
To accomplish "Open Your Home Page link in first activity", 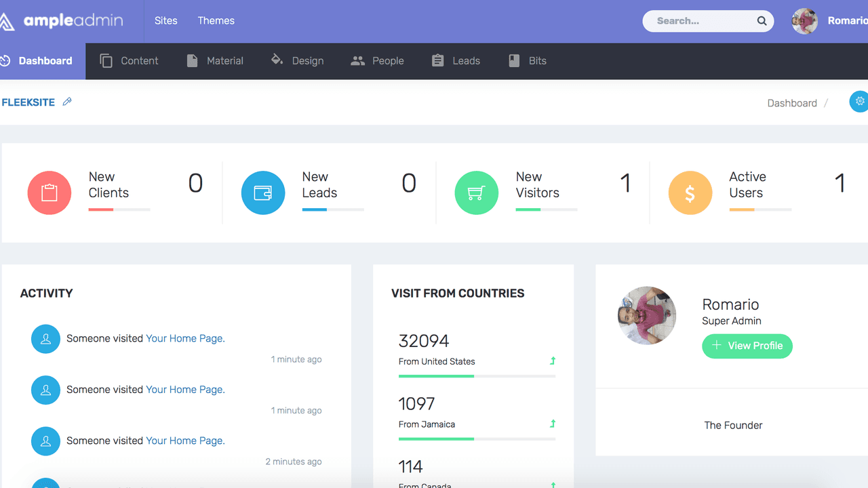I will tap(185, 339).
